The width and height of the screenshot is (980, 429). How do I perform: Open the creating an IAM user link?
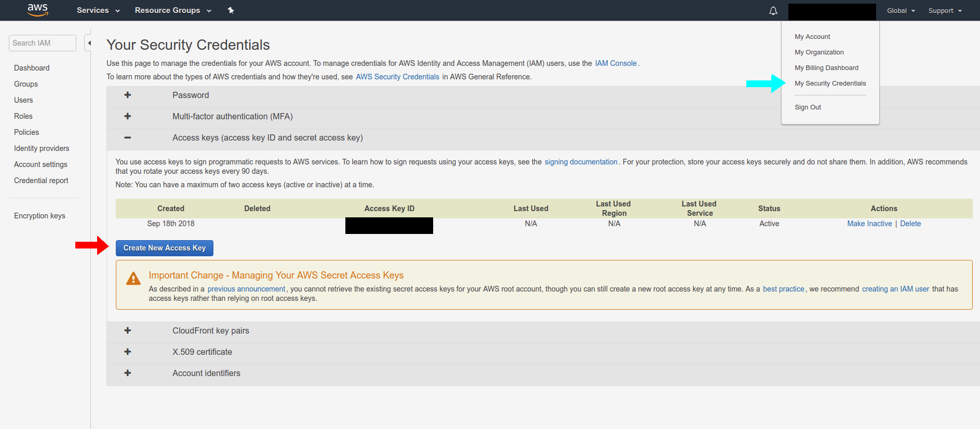pyautogui.click(x=895, y=289)
